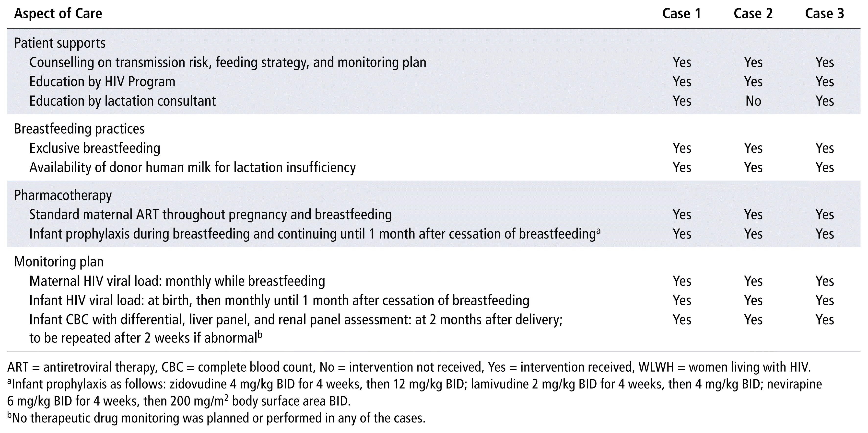868x433 pixels.
Task: Select the 'Case 1' column header
Action: click(x=681, y=14)
